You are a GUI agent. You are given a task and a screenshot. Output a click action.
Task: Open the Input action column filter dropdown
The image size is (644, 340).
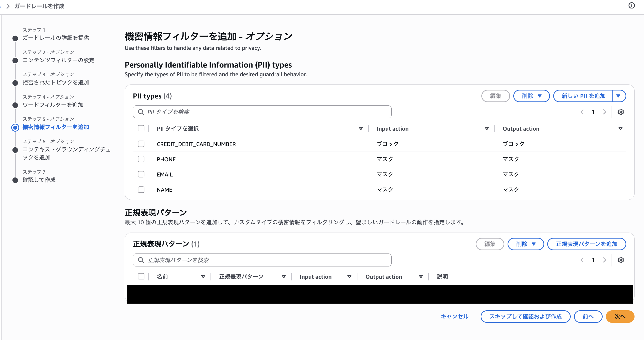[487, 129]
